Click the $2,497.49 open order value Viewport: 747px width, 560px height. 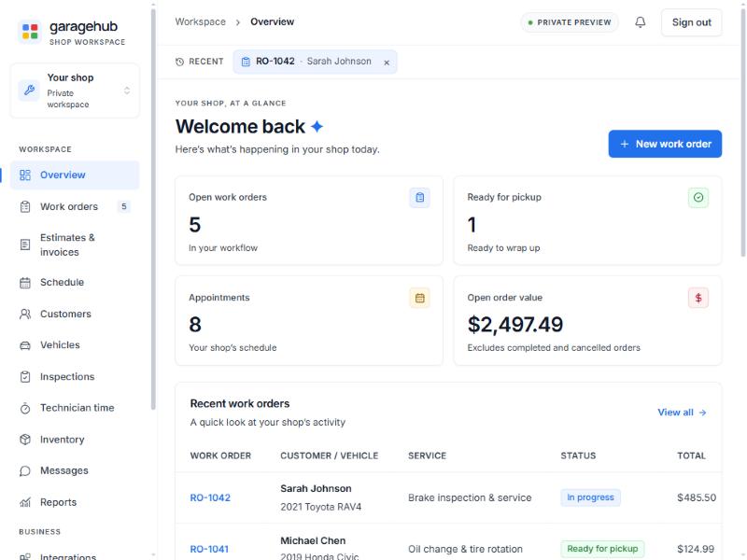[515, 325]
